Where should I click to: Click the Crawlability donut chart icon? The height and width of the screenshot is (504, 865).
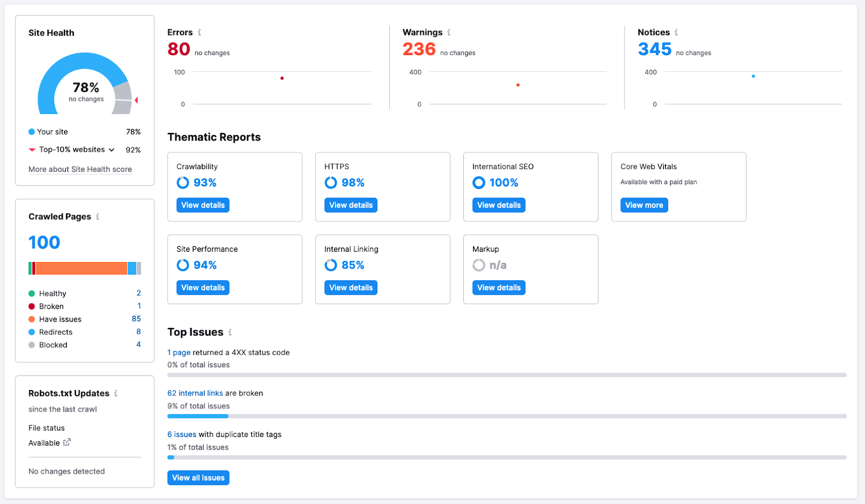pyautogui.click(x=183, y=183)
